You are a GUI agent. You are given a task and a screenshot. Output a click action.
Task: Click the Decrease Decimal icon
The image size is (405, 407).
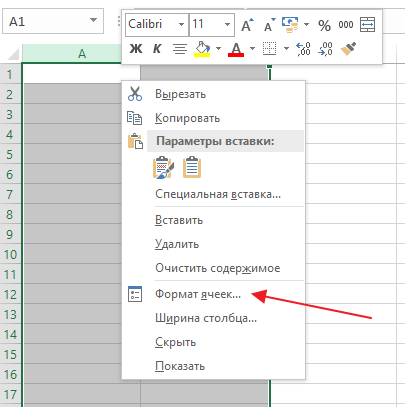point(325,49)
